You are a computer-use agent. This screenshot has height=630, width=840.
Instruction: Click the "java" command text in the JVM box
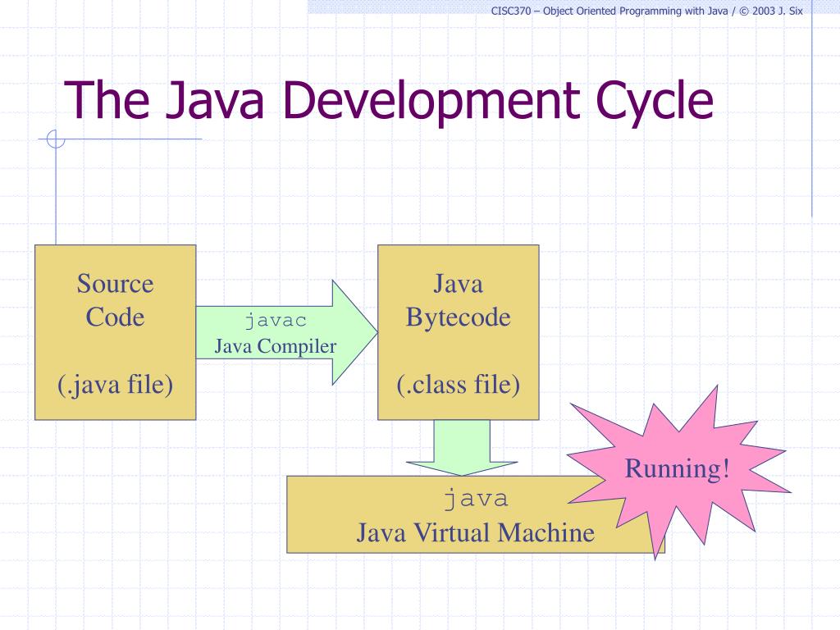tap(476, 499)
